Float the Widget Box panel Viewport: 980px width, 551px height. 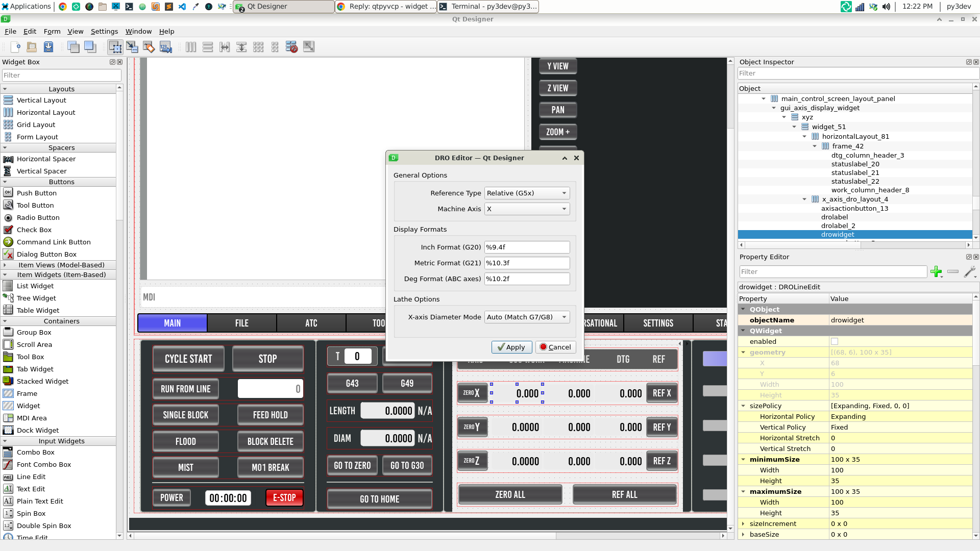[112, 62]
